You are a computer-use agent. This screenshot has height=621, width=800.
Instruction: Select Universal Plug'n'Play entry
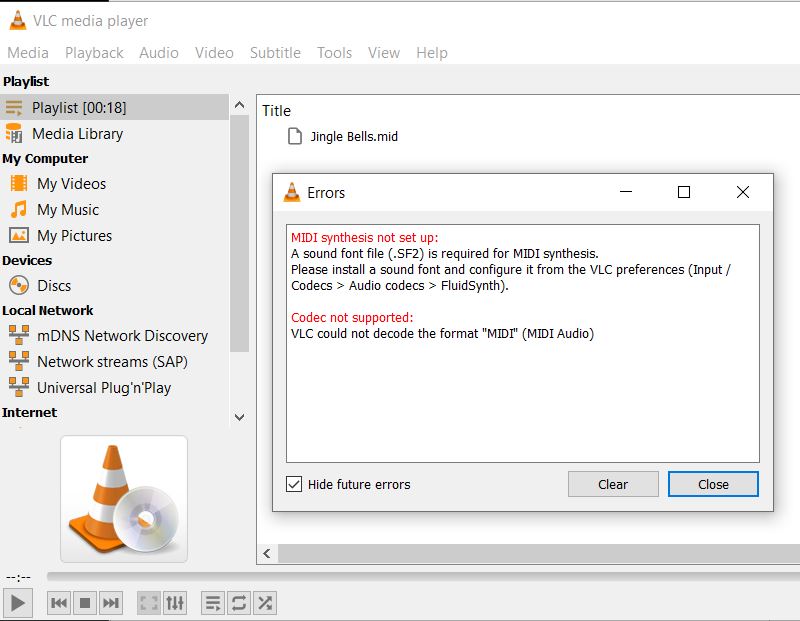coord(114,387)
